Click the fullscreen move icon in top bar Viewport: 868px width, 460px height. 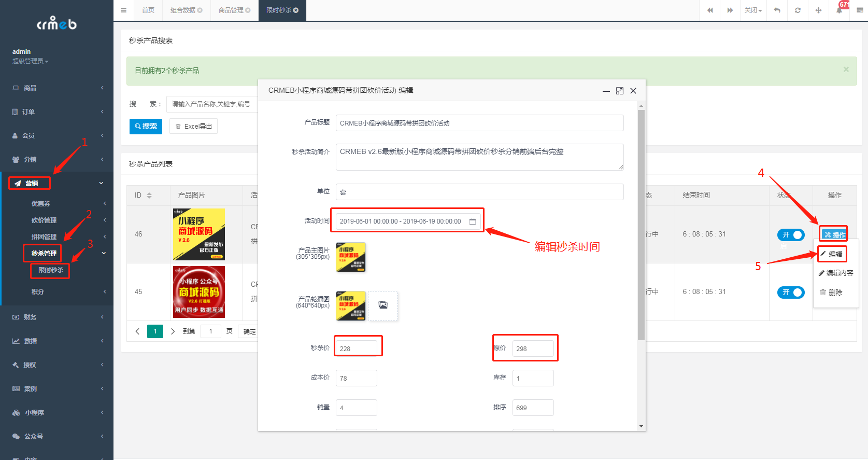(818, 10)
